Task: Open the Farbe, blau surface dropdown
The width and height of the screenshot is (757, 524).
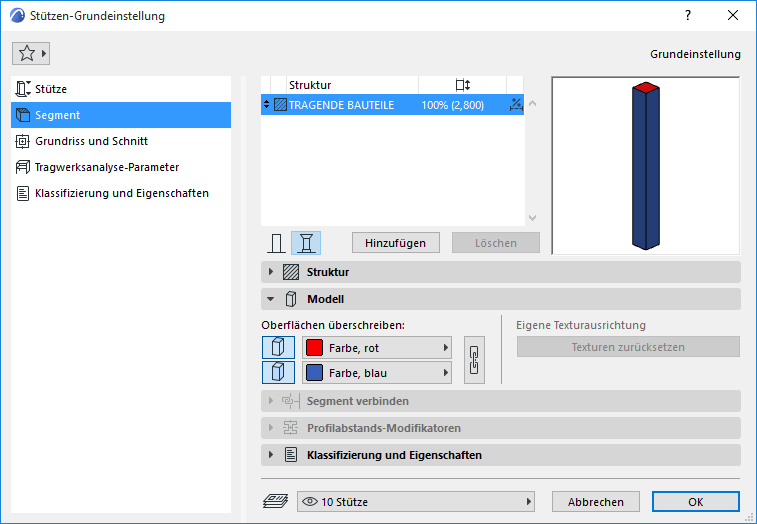Action: point(377,373)
